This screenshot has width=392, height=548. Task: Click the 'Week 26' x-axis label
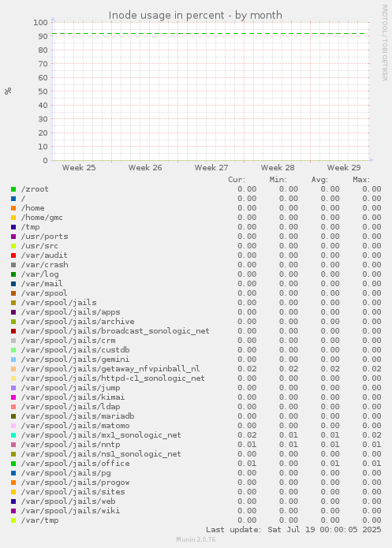pos(145,167)
